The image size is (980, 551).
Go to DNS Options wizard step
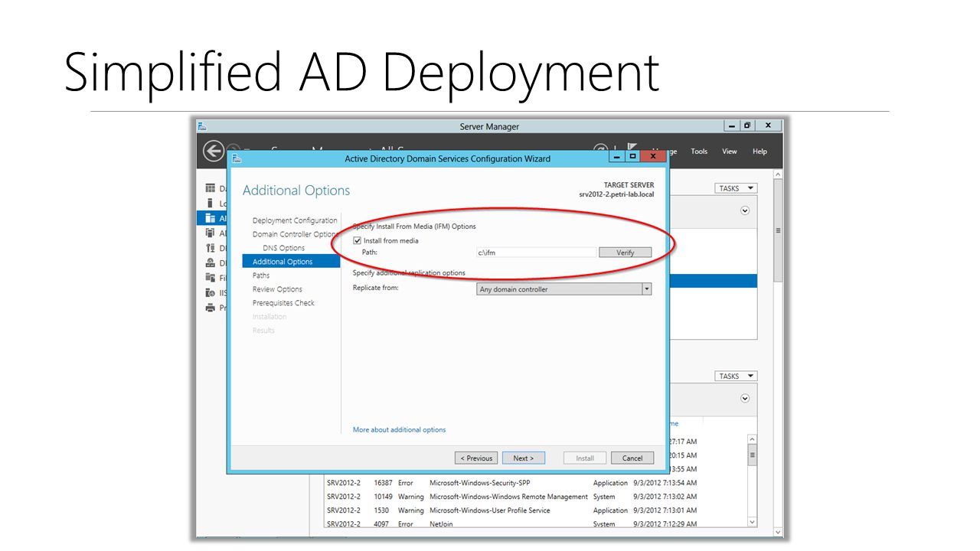click(x=283, y=248)
